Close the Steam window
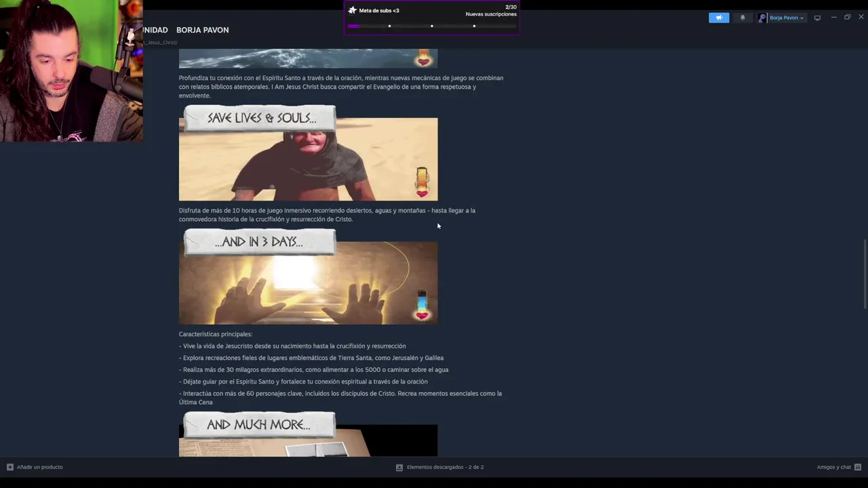Screen dimensions: 868x488 pyautogui.click(x=861, y=18)
